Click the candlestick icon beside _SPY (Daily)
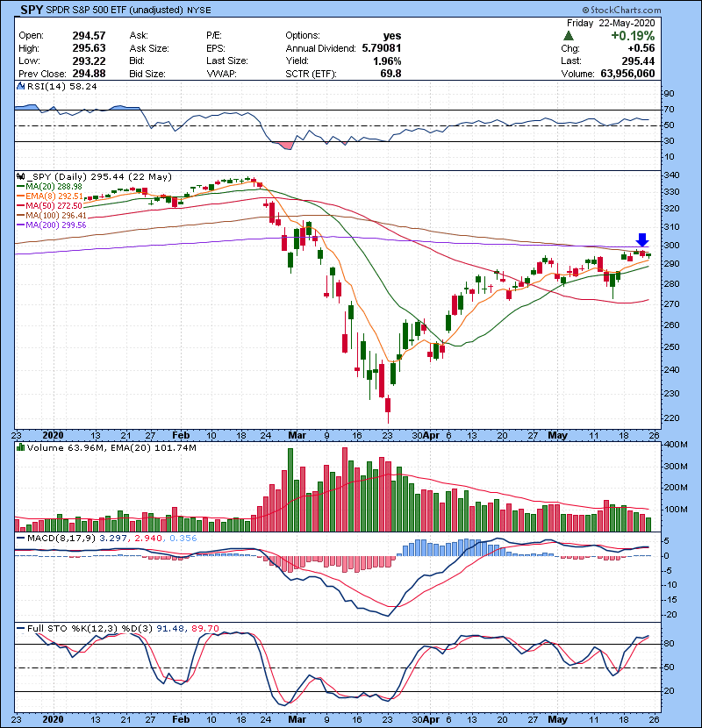Viewport: 702px width, 728px height. [20, 177]
